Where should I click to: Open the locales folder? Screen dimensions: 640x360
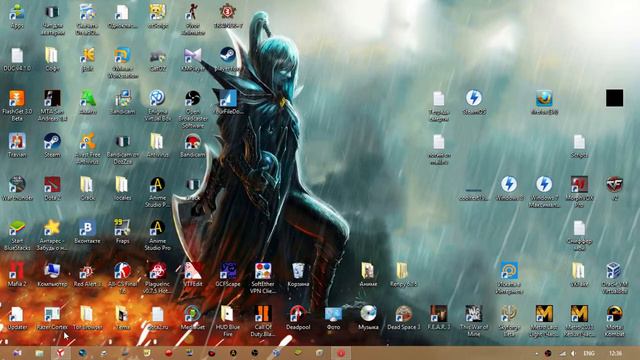[x=122, y=185]
